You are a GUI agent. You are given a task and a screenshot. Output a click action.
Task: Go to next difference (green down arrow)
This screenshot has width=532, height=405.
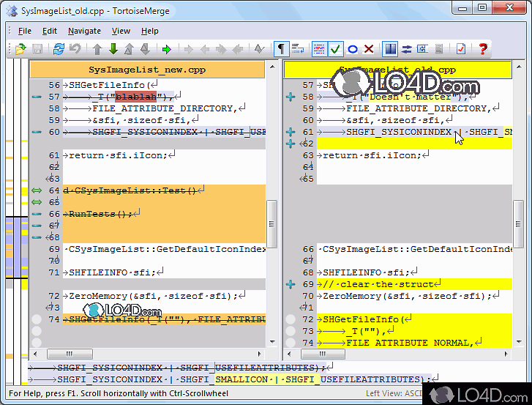click(x=113, y=49)
